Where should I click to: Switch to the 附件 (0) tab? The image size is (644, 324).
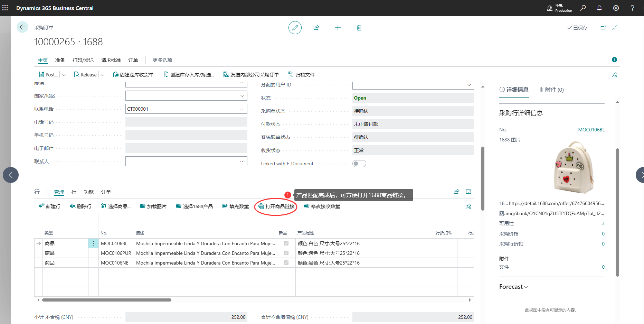pos(551,90)
